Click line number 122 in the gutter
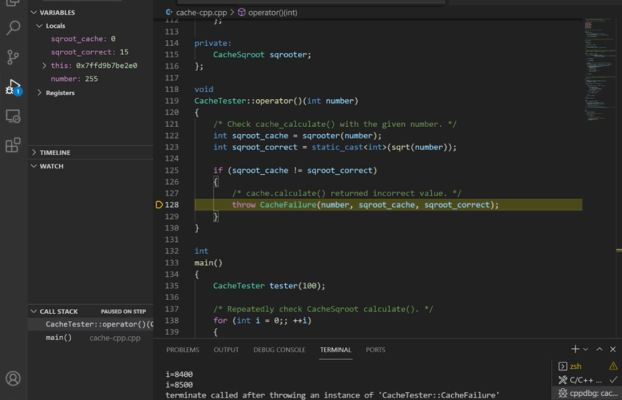 click(172, 136)
